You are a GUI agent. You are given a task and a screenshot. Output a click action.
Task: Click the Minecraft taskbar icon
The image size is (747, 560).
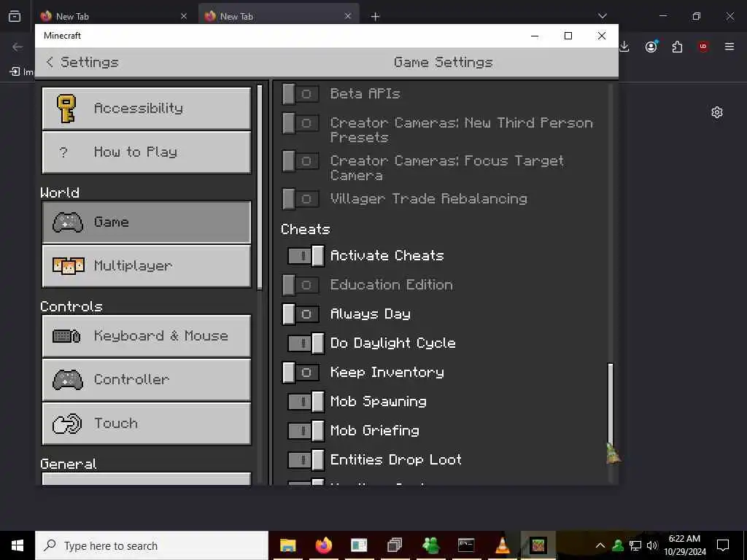pyautogui.click(x=538, y=545)
